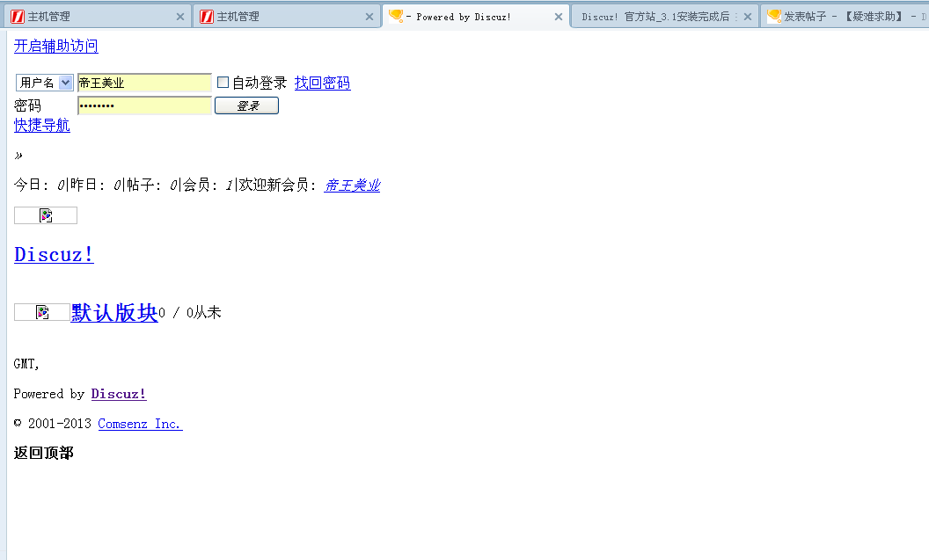The height and width of the screenshot is (560, 929).
Task: Focus the username input field
Action: (x=144, y=83)
